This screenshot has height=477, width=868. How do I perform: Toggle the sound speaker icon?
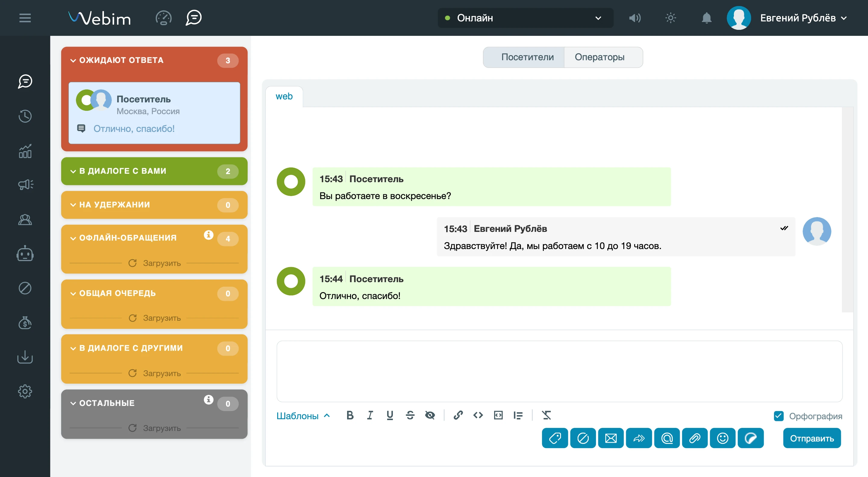pyautogui.click(x=635, y=18)
